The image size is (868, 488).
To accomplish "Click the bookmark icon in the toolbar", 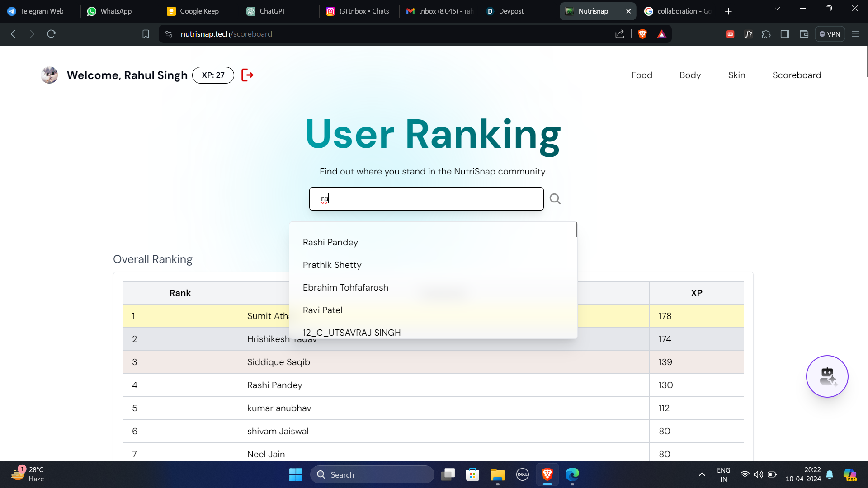I will [146, 34].
